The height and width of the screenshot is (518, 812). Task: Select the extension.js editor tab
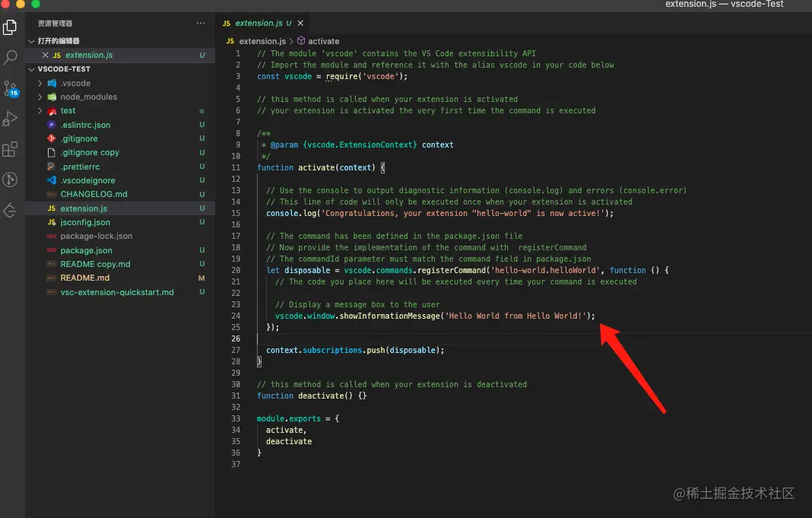(262, 24)
